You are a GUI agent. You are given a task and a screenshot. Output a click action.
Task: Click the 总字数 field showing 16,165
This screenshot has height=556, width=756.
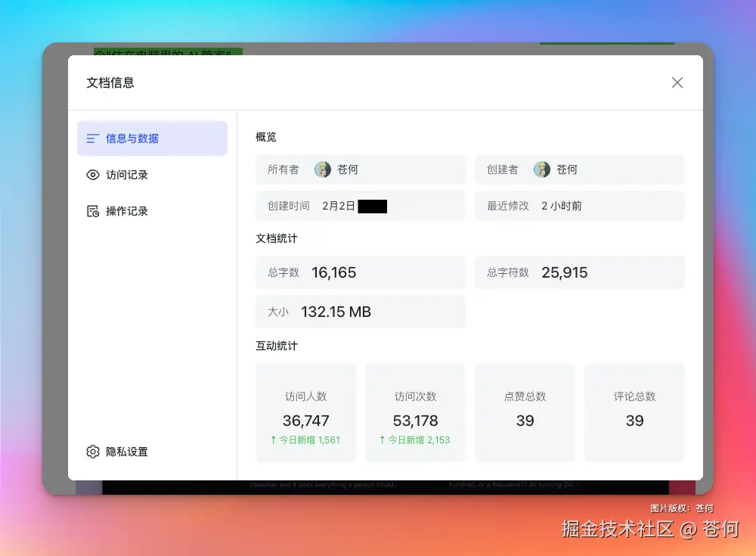coord(360,272)
